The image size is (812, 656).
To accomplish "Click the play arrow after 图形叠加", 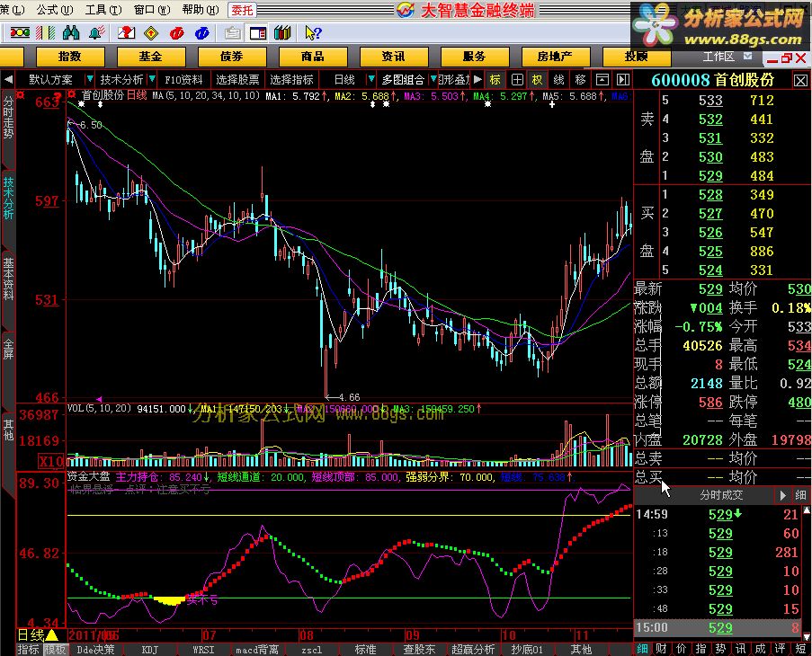I will (477, 80).
